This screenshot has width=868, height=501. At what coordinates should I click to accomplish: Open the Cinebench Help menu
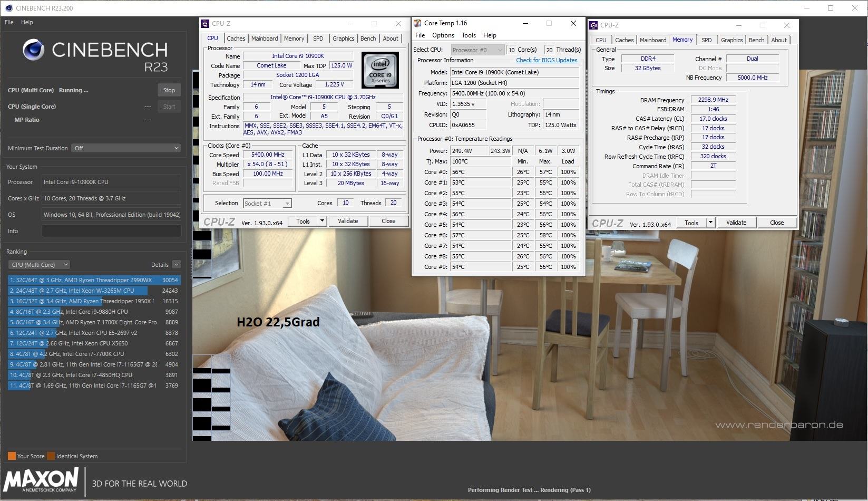pyautogui.click(x=27, y=22)
